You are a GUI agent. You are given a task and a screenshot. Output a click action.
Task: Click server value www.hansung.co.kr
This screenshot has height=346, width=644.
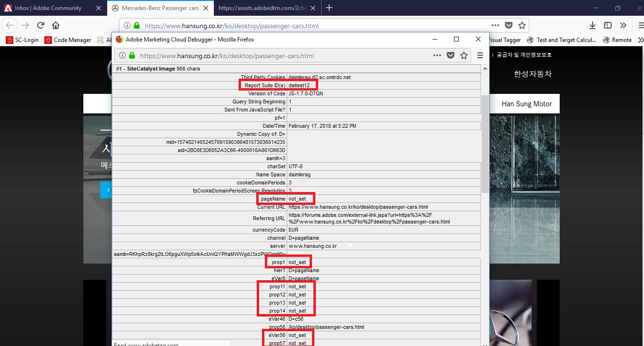pos(312,246)
